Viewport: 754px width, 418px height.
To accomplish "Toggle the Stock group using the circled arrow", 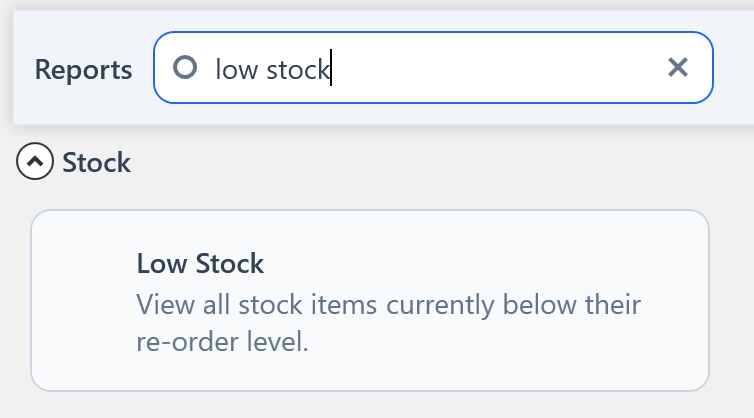I will [x=35, y=162].
